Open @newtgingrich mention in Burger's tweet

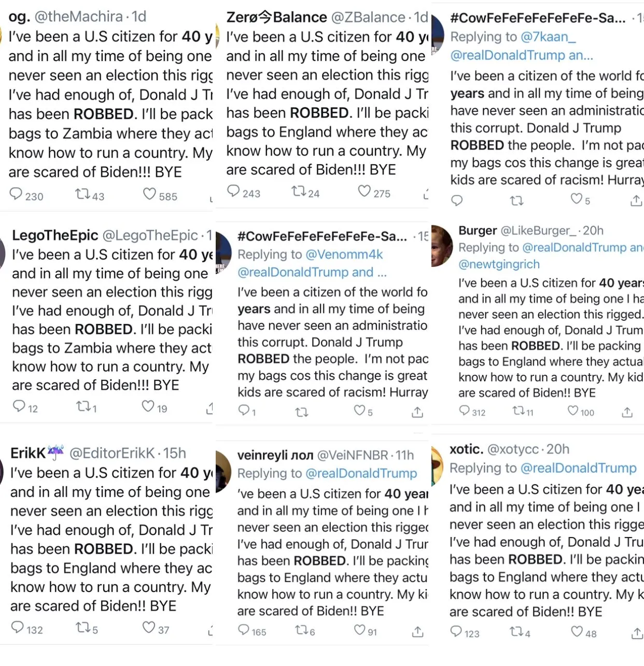pyautogui.click(x=499, y=264)
